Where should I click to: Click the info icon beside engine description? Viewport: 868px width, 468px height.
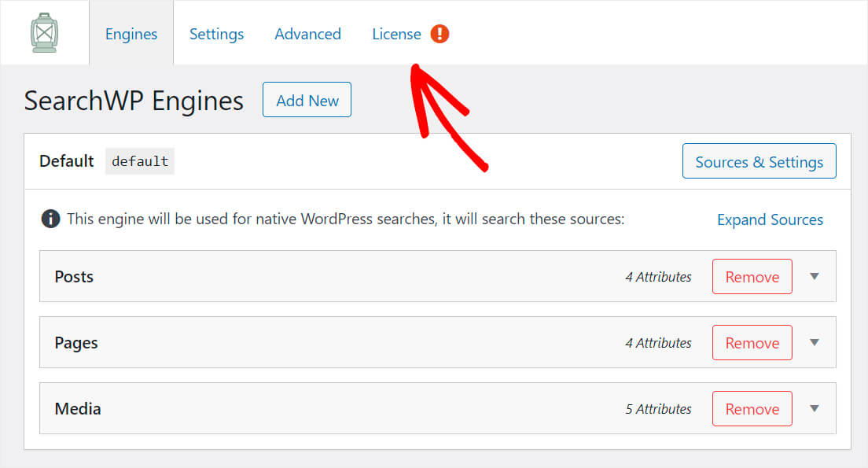pos(50,219)
